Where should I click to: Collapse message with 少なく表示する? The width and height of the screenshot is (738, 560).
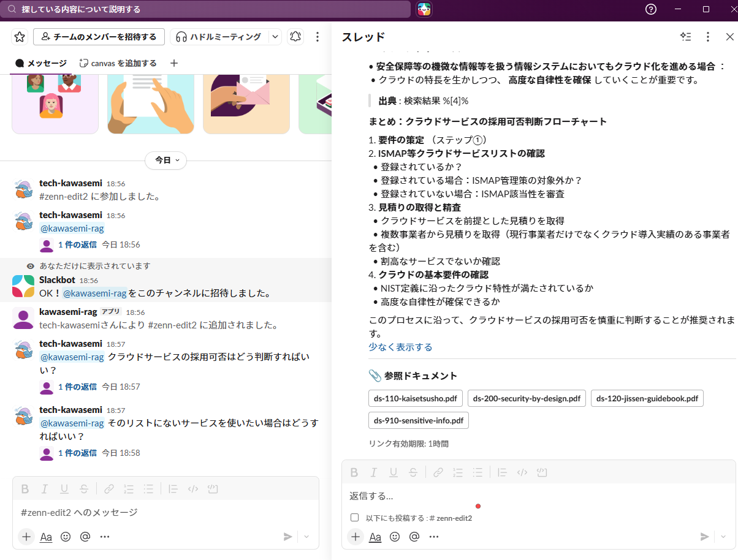tap(400, 347)
